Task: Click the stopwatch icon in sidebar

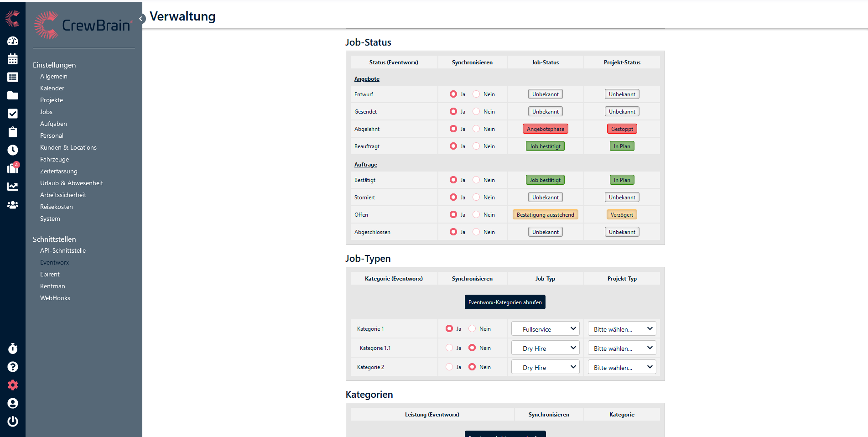Action: (x=13, y=349)
